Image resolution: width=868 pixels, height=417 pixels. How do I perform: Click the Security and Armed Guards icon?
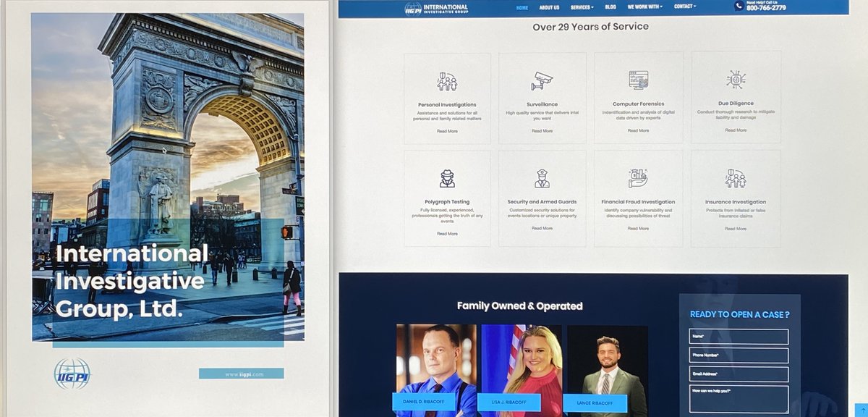point(542,178)
